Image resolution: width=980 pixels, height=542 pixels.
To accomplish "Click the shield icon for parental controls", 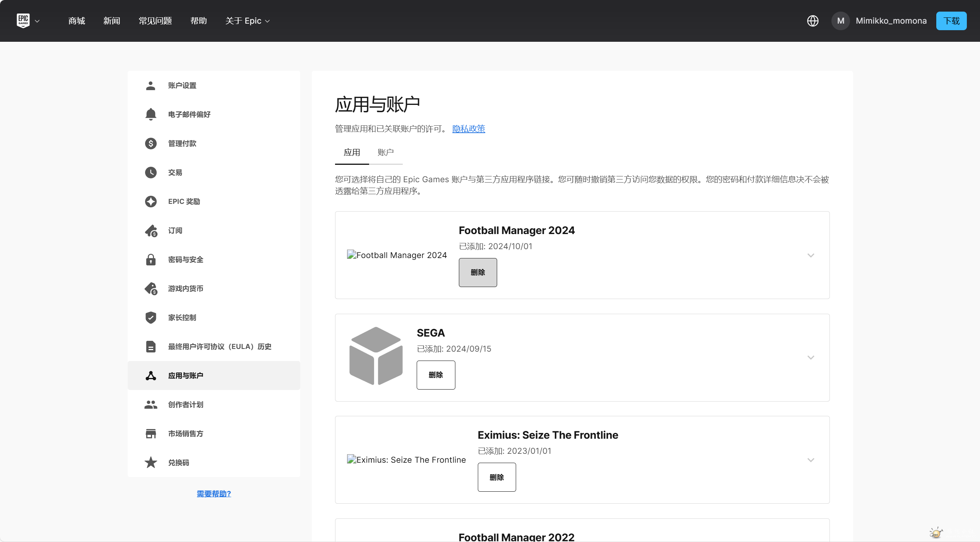I will (151, 318).
